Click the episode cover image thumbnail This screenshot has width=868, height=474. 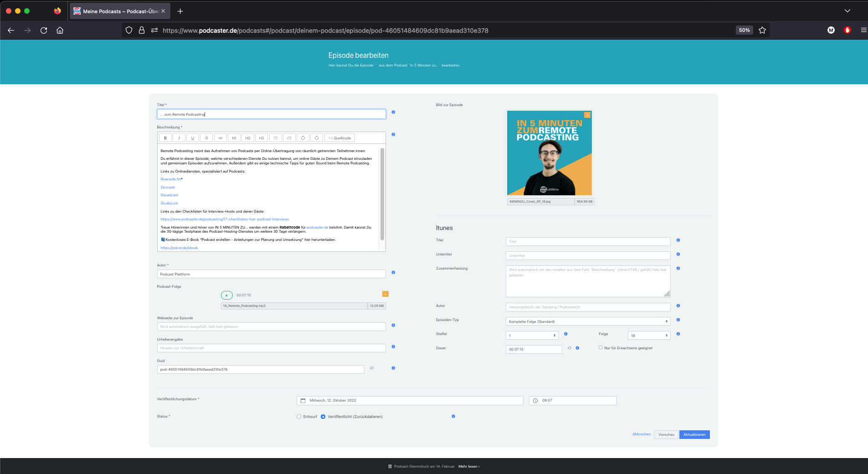point(549,153)
